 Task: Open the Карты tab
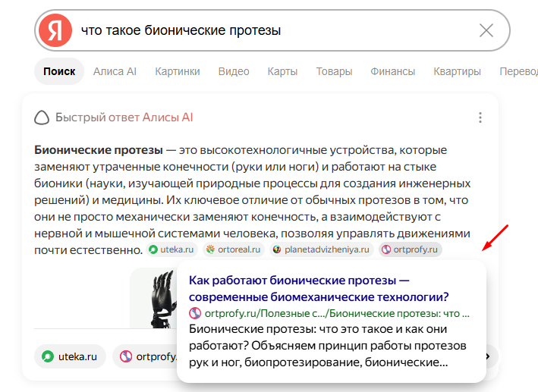click(282, 71)
